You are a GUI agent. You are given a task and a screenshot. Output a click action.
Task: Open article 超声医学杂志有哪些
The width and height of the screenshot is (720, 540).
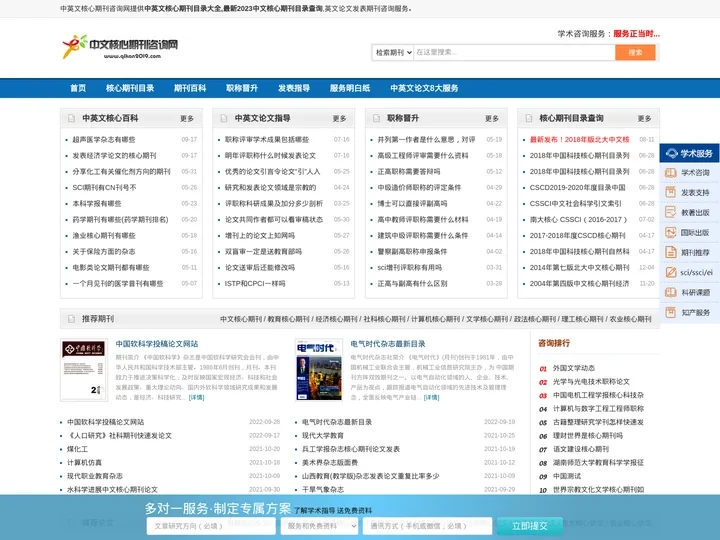point(104,140)
